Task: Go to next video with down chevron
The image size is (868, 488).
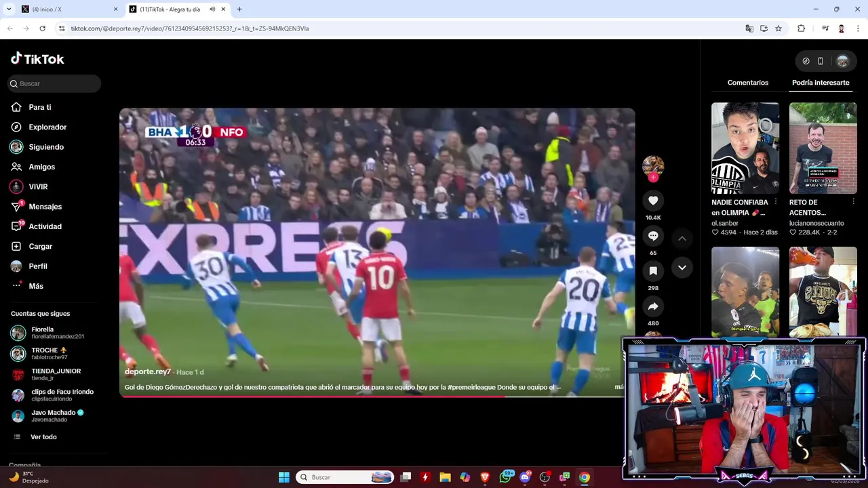Action: [x=682, y=267]
